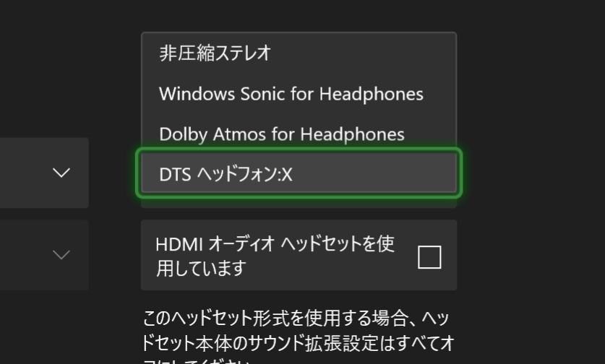Click the empty strip below DTS ヘッドフォン:X
Image resolution: width=605 pixels, height=364 pixels.
pos(299,202)
